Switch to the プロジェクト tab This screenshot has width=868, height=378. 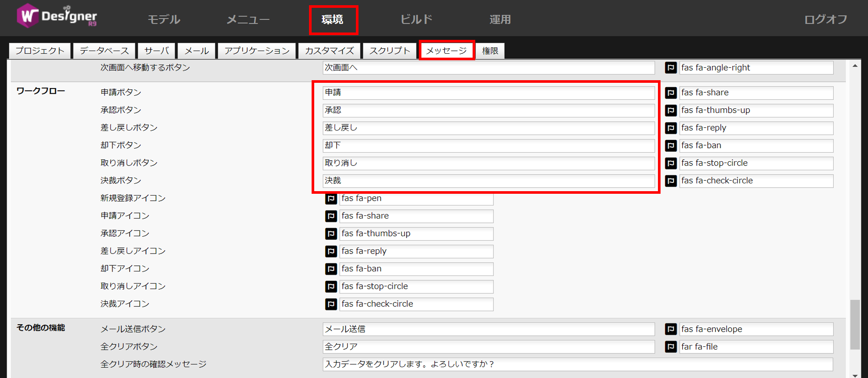(x=40, y=51)
